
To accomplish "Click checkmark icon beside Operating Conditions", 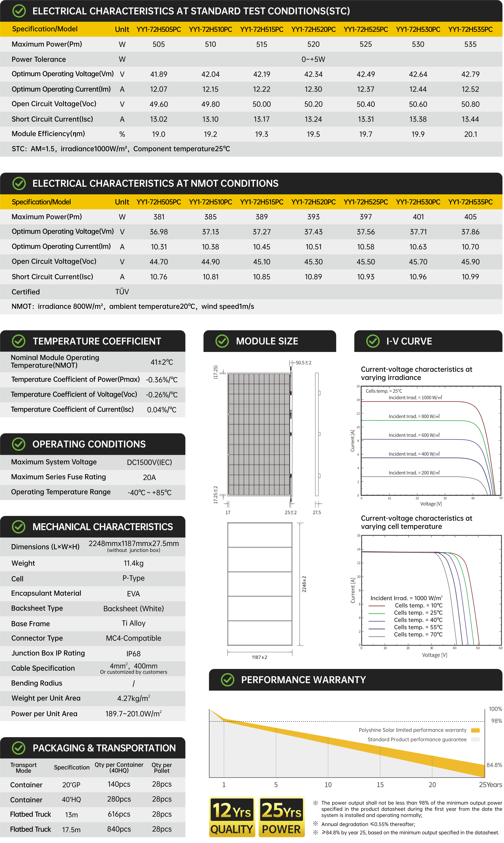I will tap(19, 444).
